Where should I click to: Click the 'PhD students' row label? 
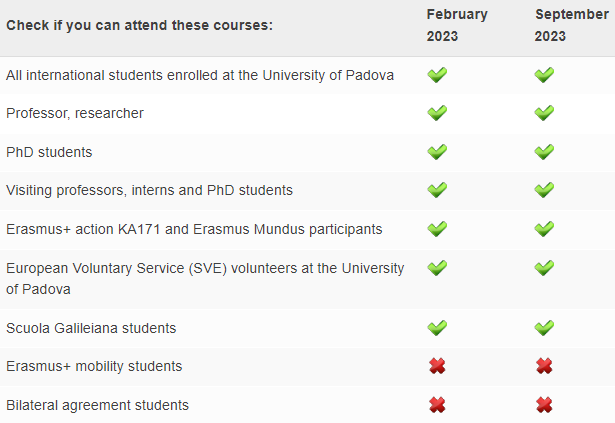click(49, 152)
